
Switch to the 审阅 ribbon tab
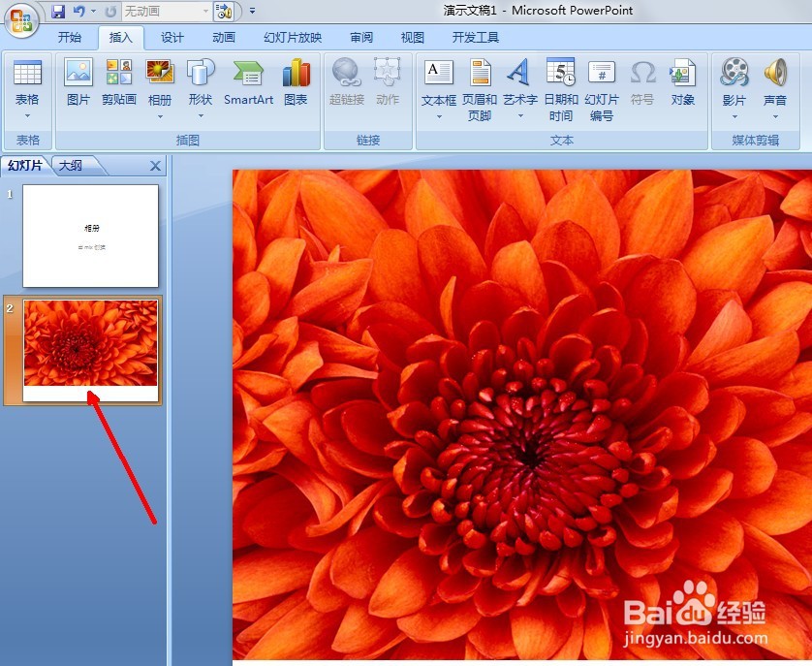[x=361, y=37]
